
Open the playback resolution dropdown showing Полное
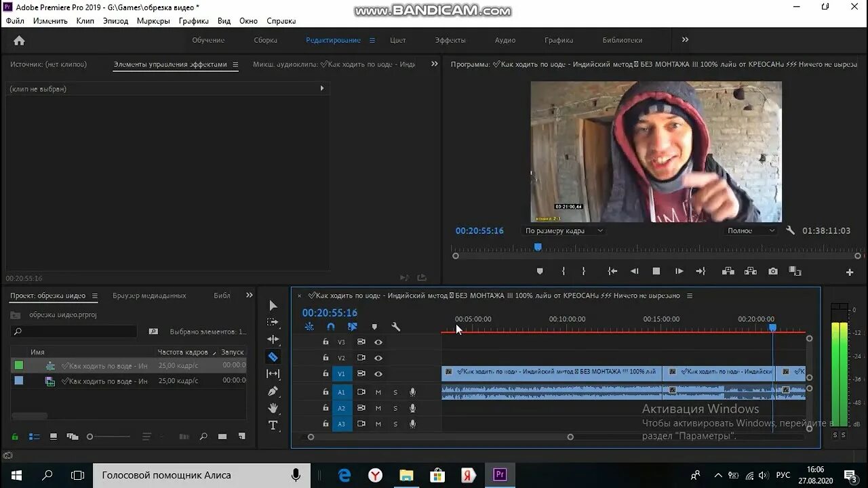(x=749, y=230)
